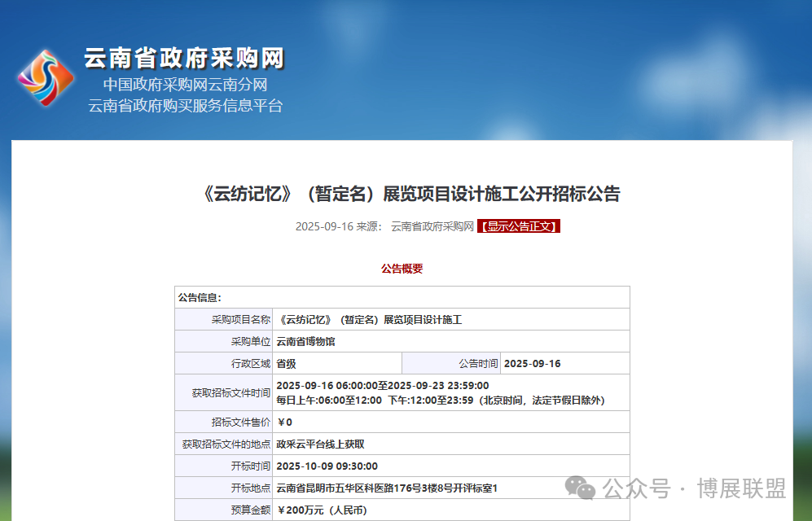Click the 行政区域 label cell

point(224,363)
